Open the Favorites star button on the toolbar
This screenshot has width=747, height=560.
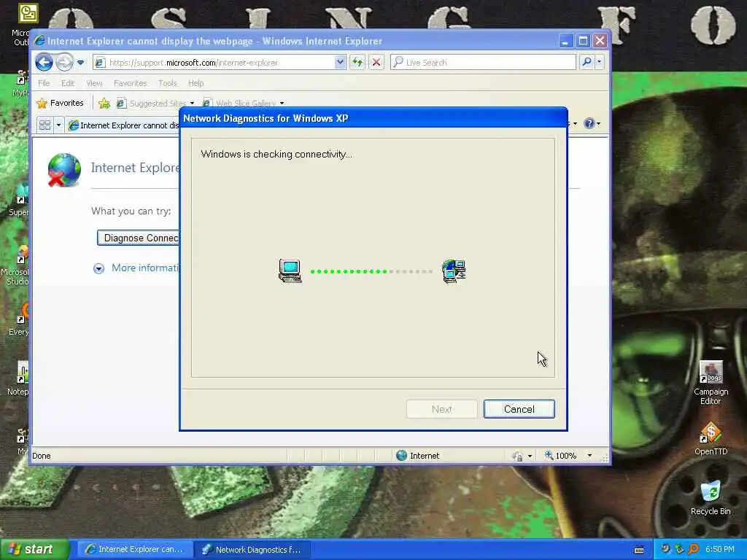coord(61,103)
